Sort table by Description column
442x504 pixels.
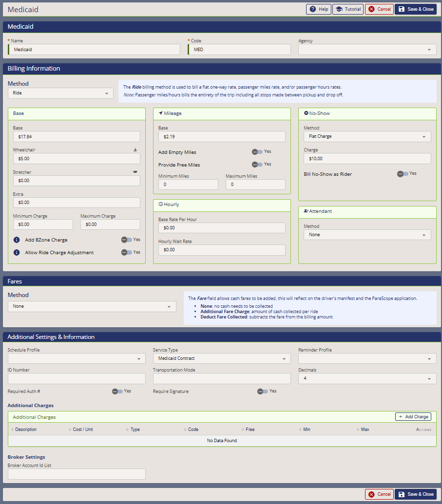24,429
